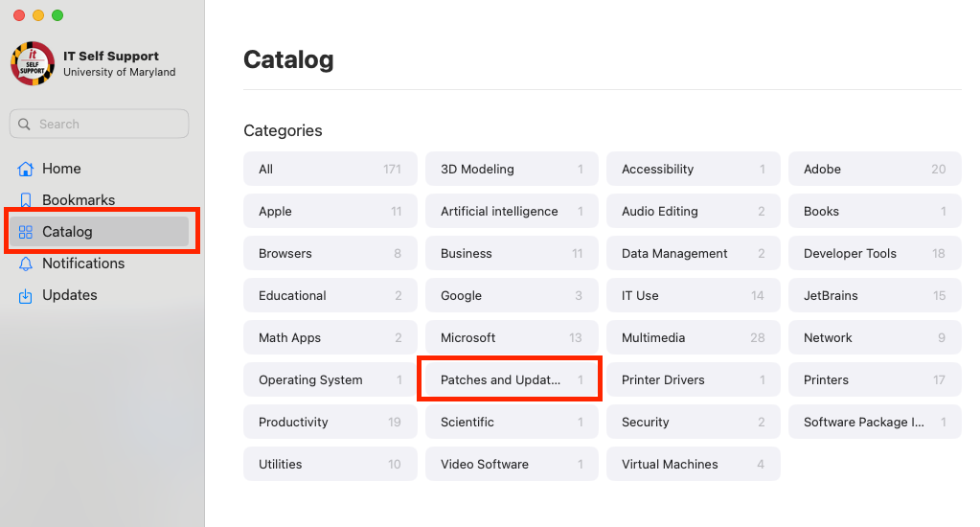Click the Updates download icon
Screen dimensions: 980x527
click(x=26, y=295)
